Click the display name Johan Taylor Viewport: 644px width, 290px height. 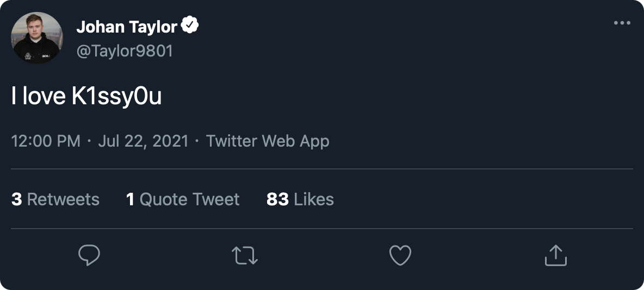tap(126, 26)
